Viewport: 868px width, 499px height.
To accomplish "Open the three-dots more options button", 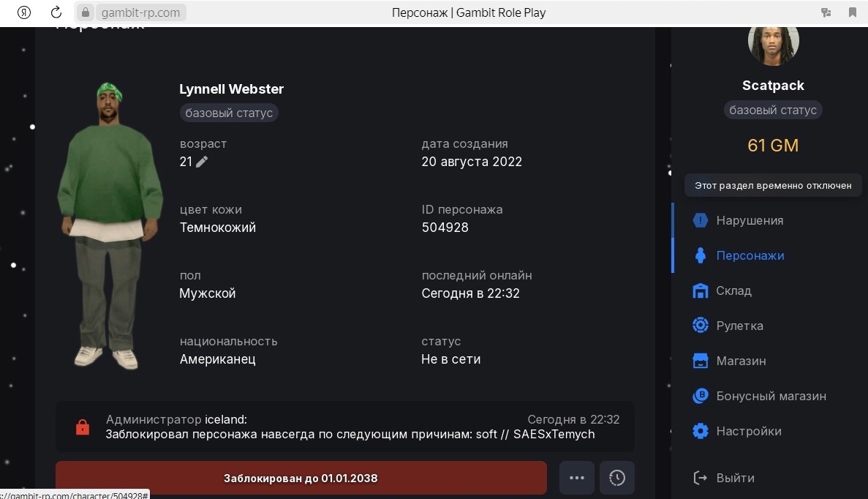I will (577, 478).
